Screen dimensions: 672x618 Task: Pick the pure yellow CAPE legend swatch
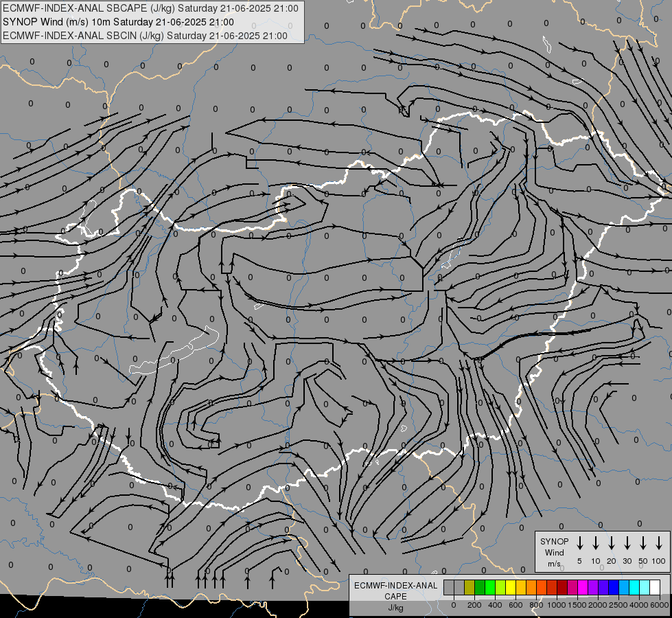(511, 587)
